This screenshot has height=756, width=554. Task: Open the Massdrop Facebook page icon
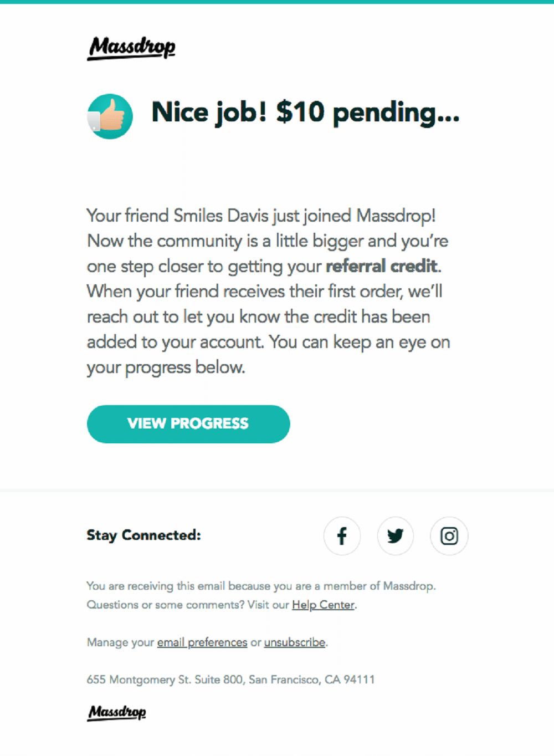click(342, 536)
